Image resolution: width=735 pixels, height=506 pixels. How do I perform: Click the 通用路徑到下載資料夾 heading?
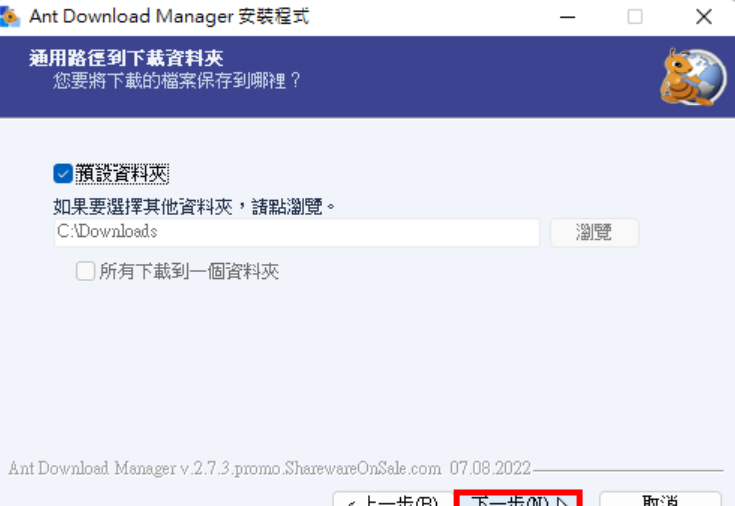point(126,58)
